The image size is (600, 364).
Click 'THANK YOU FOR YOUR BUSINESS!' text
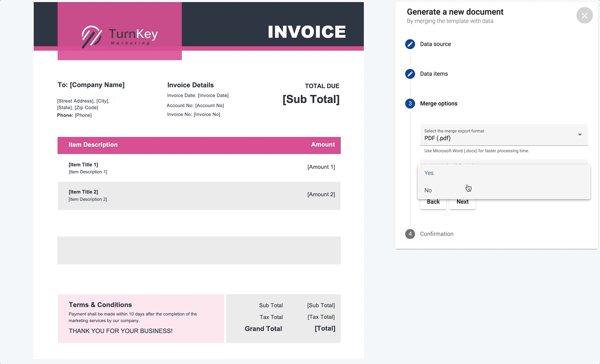tap(121, 331)
